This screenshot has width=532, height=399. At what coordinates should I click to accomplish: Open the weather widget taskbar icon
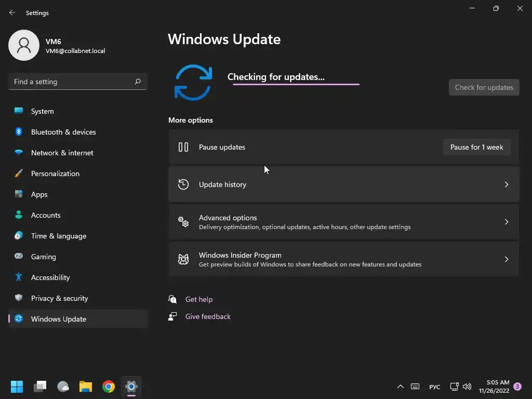(x=63, y=387)
